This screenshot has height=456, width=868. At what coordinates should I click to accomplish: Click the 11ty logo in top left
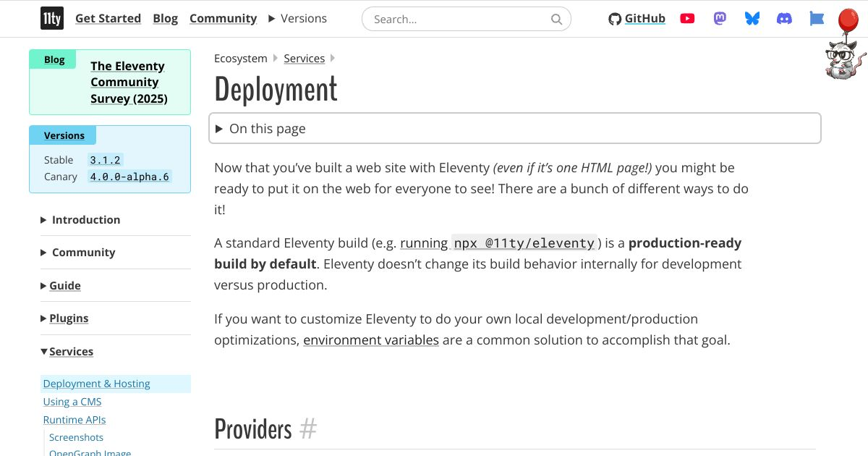[51, 18]
